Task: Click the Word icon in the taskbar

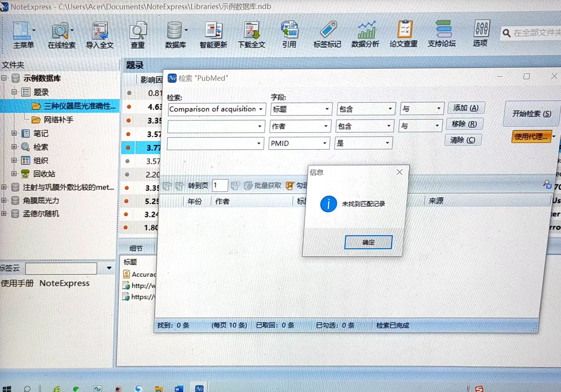Action: point(179,389)
